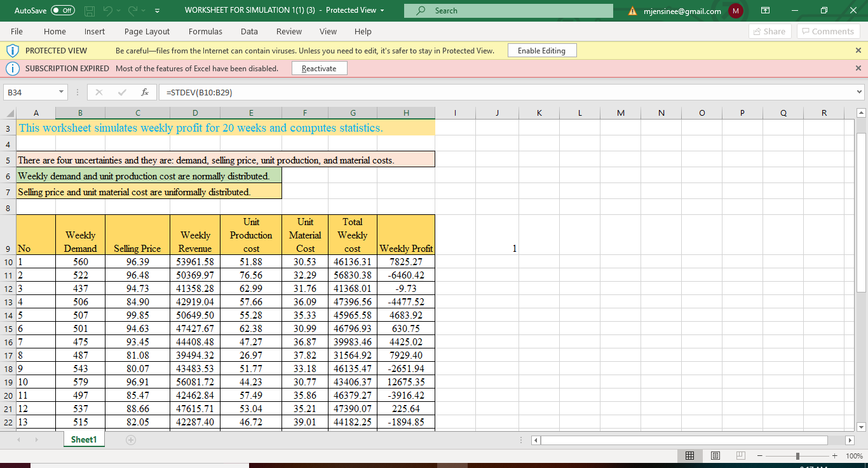Click the Comments button
This screenshot has height=468, width=868.
pos(828,31)
